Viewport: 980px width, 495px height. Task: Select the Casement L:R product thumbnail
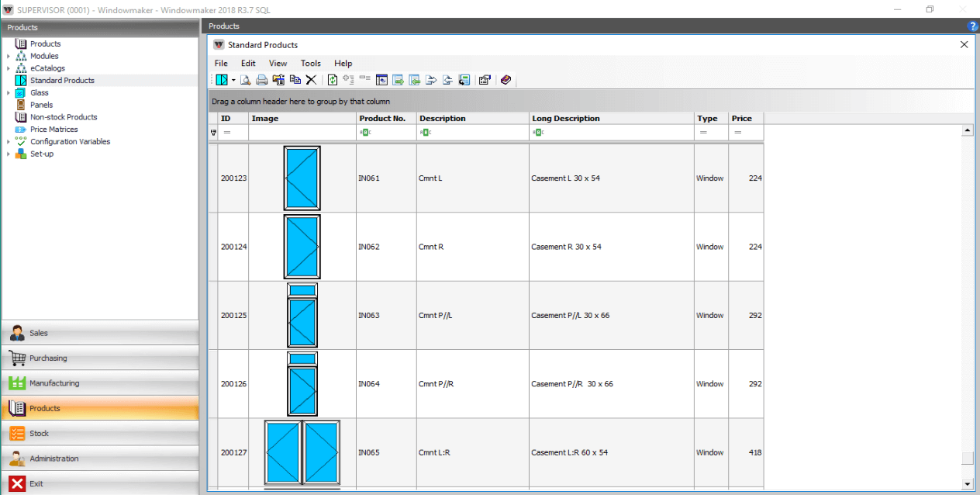302,452
